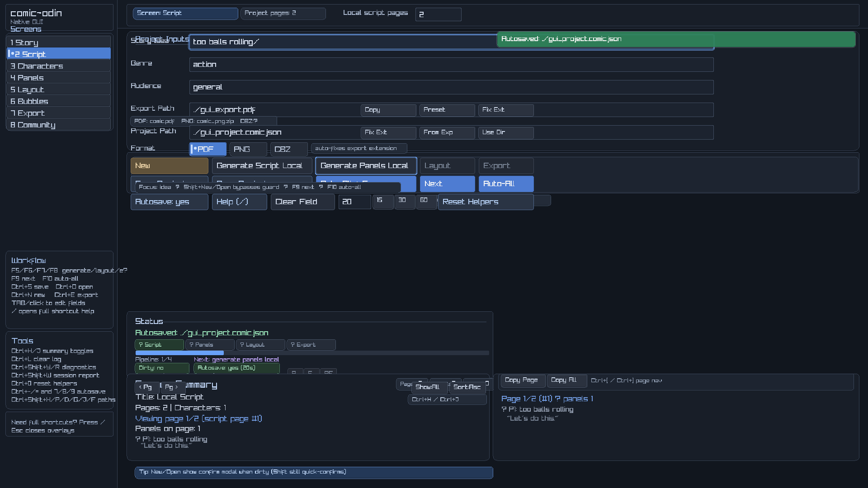Click the blue Next button

[448, 184]
